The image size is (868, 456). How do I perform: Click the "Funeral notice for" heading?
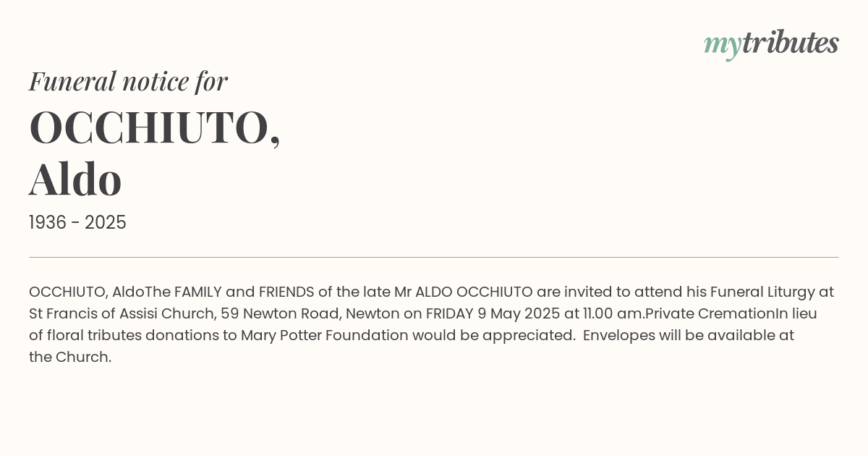pyautogui.click(x=128, y=81)
